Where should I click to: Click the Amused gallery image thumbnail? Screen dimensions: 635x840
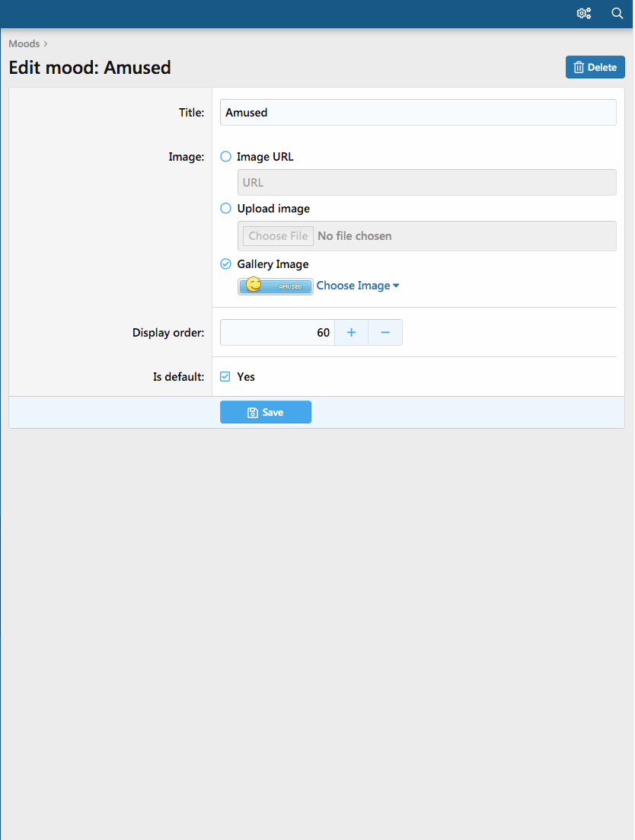click(275, 286)
